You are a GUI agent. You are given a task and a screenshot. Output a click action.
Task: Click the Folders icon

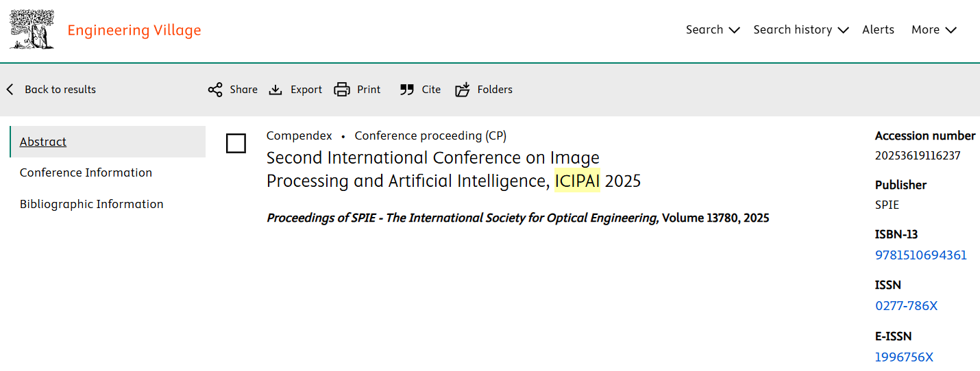point(463,90)
